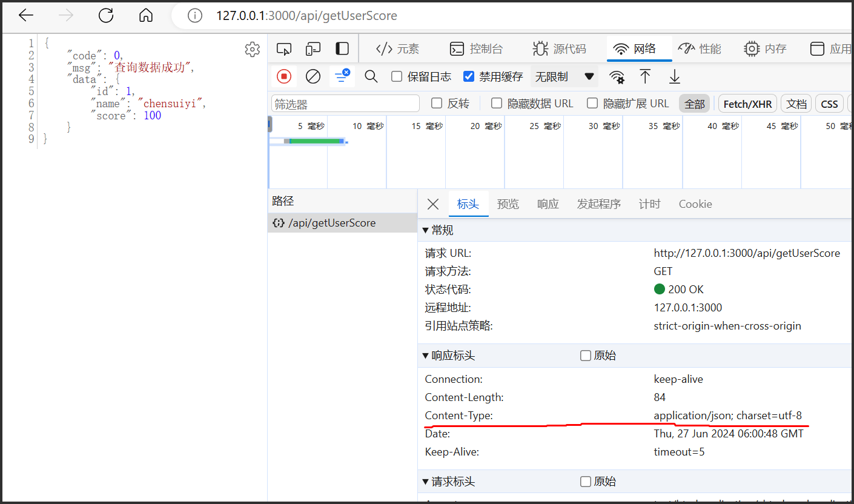Export HAR file with download arrow
Viewport: 854px width, 504px height.
tap(675, 76)
